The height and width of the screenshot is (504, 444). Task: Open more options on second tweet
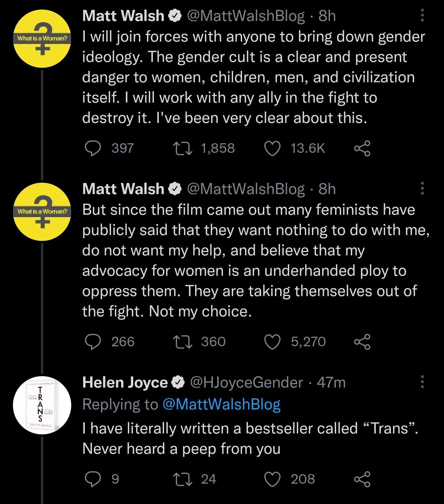(422, 188)
